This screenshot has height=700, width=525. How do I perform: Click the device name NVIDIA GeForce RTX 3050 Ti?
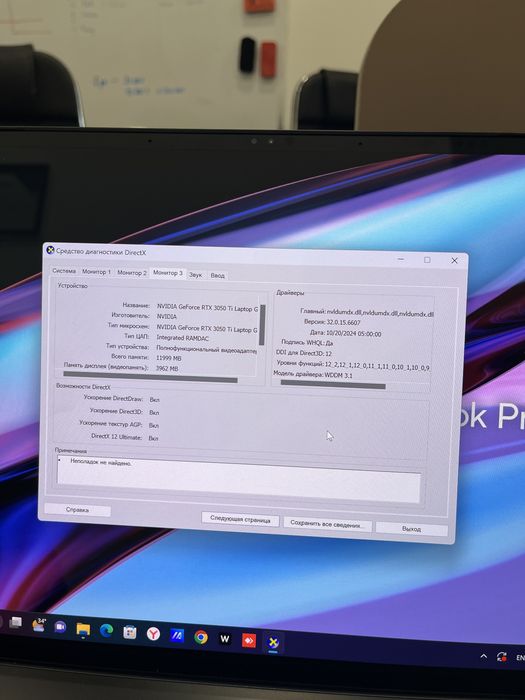pyautogui.click(x=207, y=308)
